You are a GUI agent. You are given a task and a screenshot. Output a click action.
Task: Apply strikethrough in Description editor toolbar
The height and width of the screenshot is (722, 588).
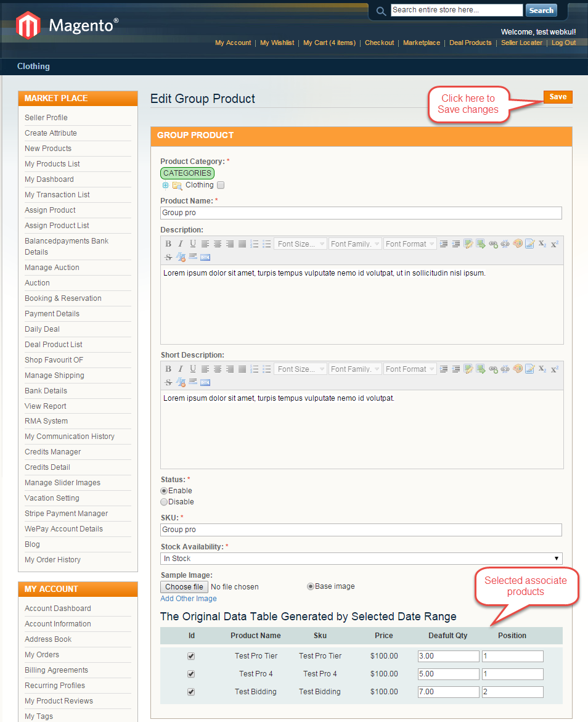[x=168, y=257]
